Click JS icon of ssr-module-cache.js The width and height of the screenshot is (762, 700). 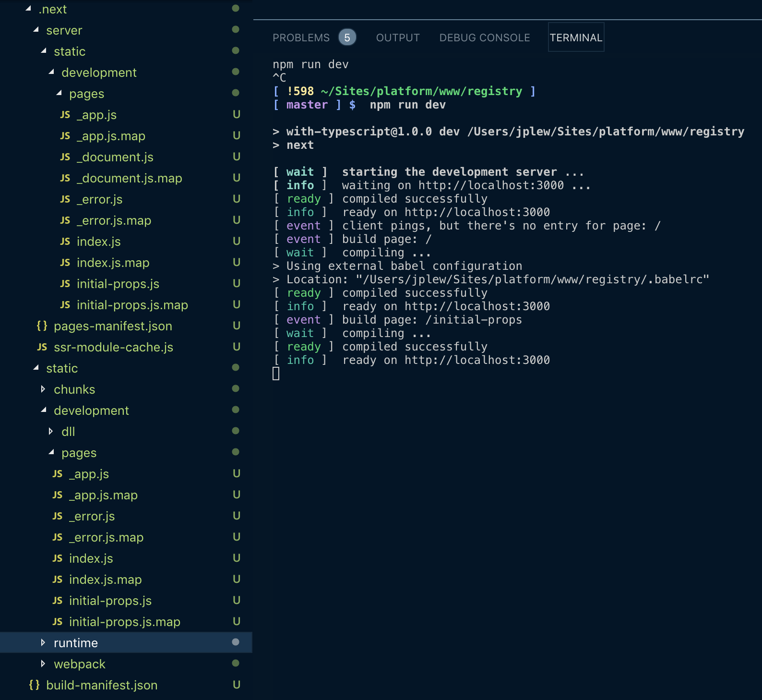pyautogui.click(x=42, y=347)
